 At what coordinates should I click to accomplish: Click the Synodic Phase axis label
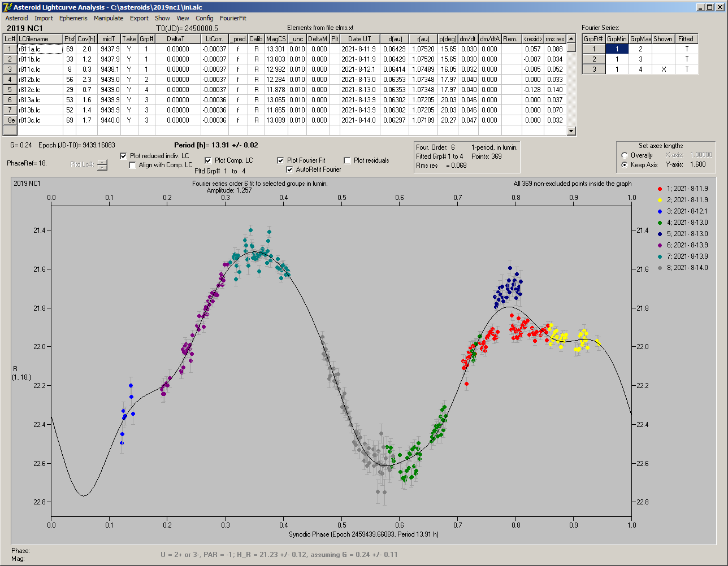[363, 534]
